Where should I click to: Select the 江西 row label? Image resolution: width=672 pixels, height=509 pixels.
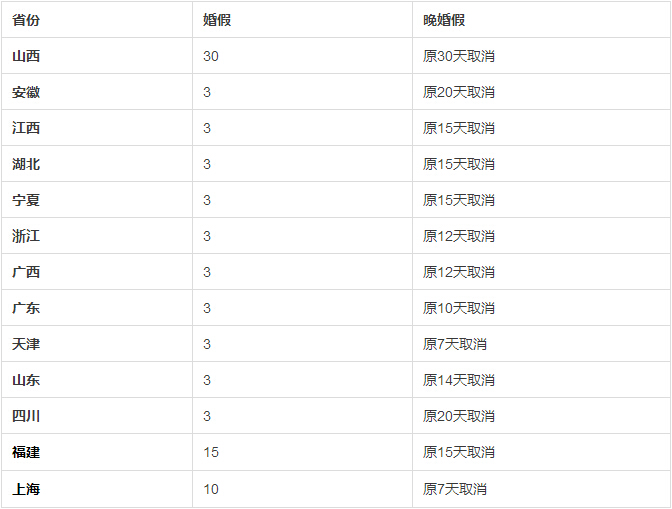(26, 128)
